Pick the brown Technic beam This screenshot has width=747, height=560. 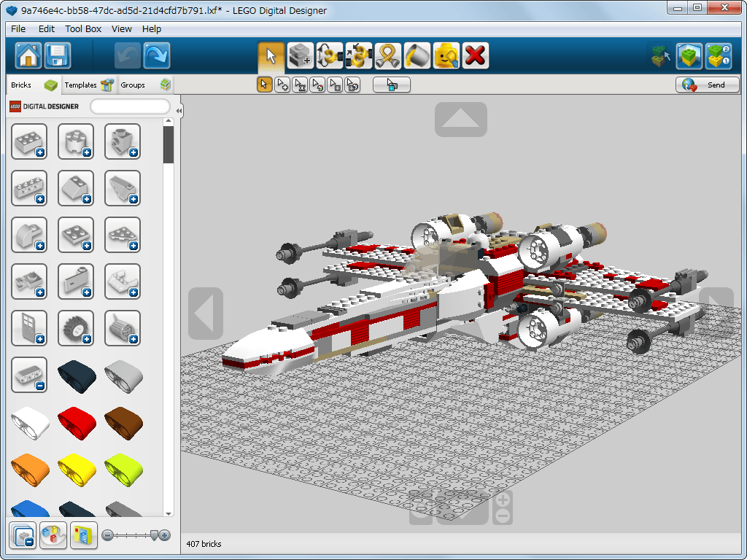123,424
